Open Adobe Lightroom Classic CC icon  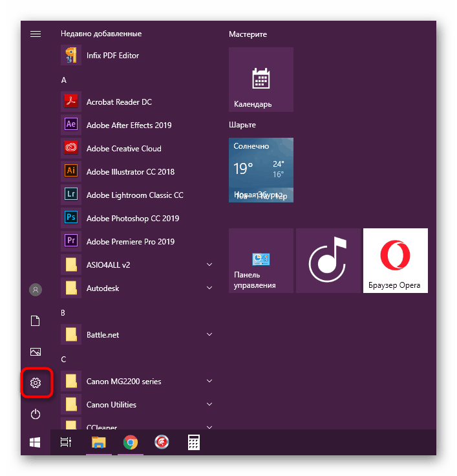tap(71, 195)
